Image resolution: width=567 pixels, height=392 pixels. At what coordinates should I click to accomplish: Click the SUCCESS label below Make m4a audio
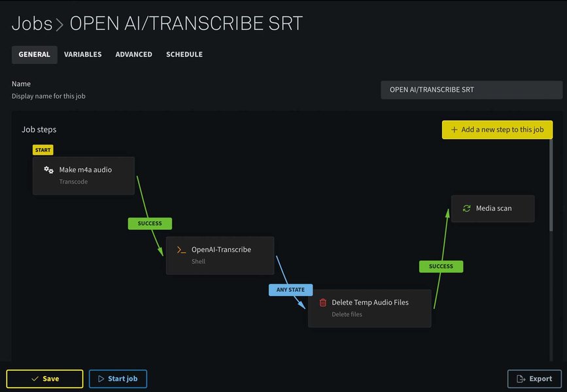pyautogui.click(x=150, y=223)
